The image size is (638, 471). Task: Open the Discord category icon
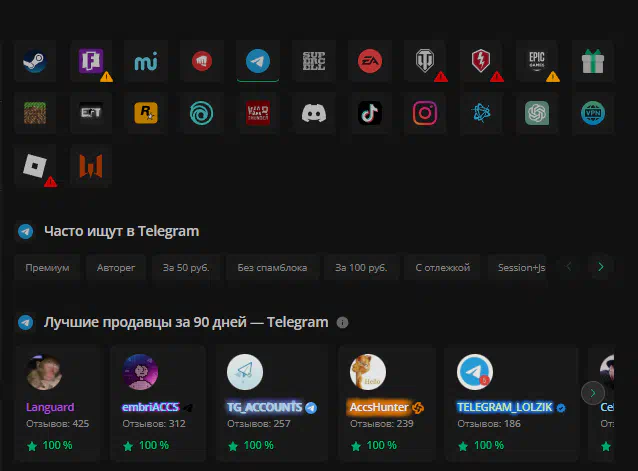pos(314,113)
